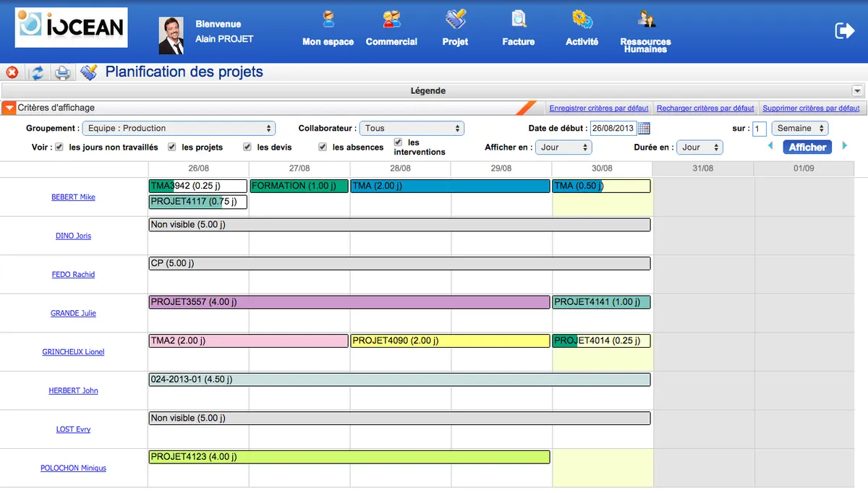Image resolution: width=868 pixels, height=493 pixels.
Task: Open the Groupement dropdown
Action: tap(179, 128)
